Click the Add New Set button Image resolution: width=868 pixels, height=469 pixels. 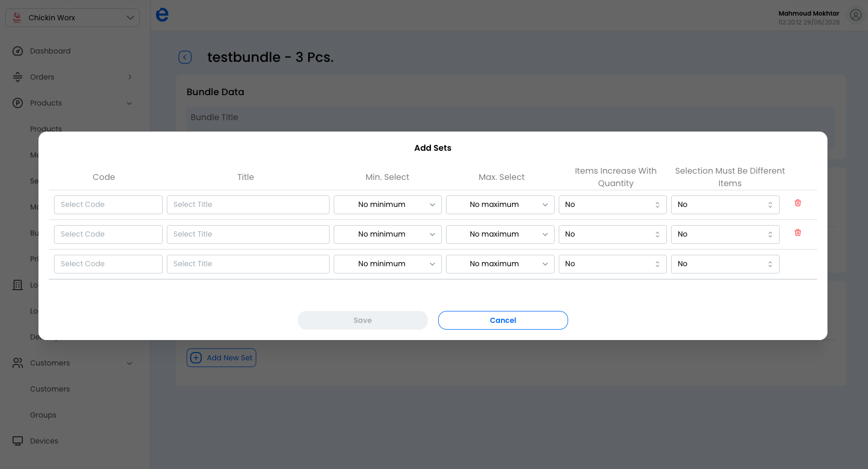pyautogui.click(x=221, y=358)
